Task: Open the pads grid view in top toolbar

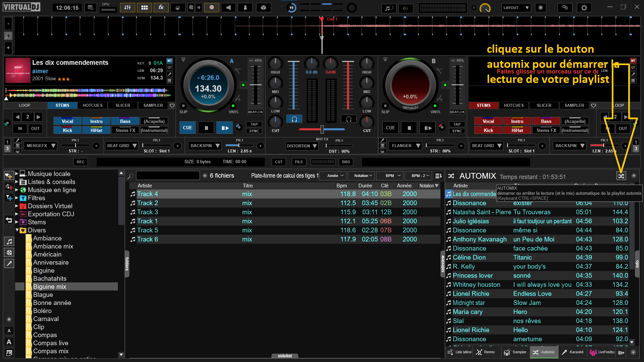Action: 144,7
